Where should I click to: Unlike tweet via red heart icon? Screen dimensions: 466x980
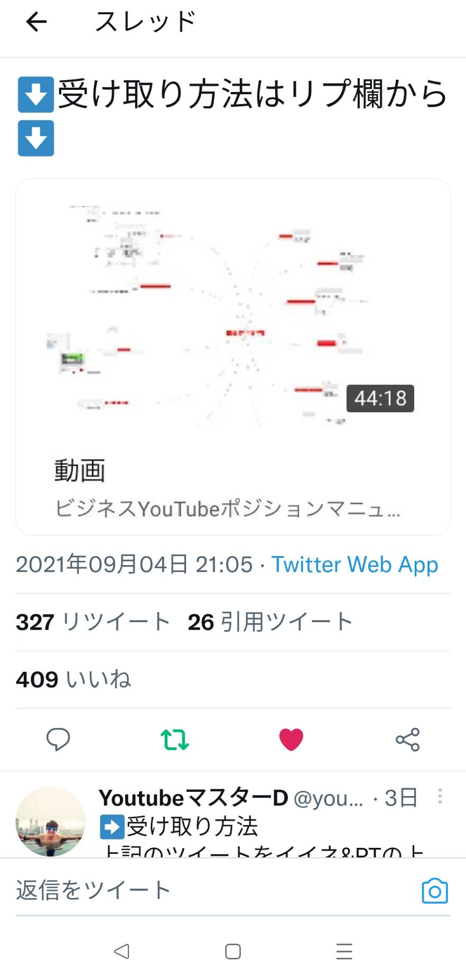[291, 739]
